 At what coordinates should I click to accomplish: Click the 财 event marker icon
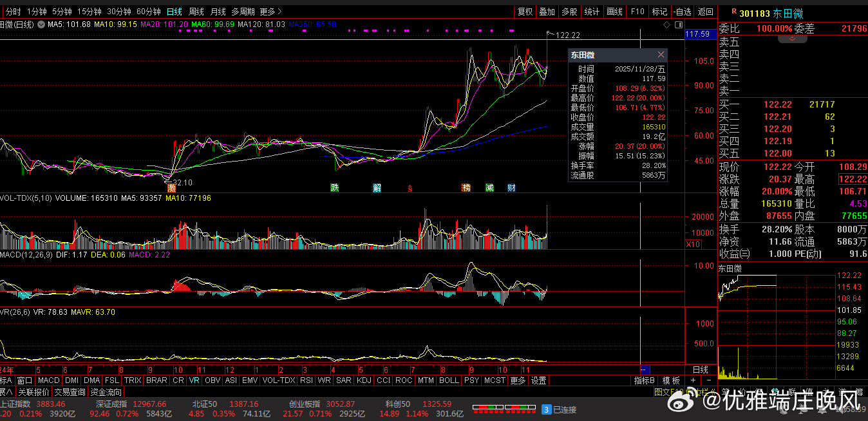(511, 188)
